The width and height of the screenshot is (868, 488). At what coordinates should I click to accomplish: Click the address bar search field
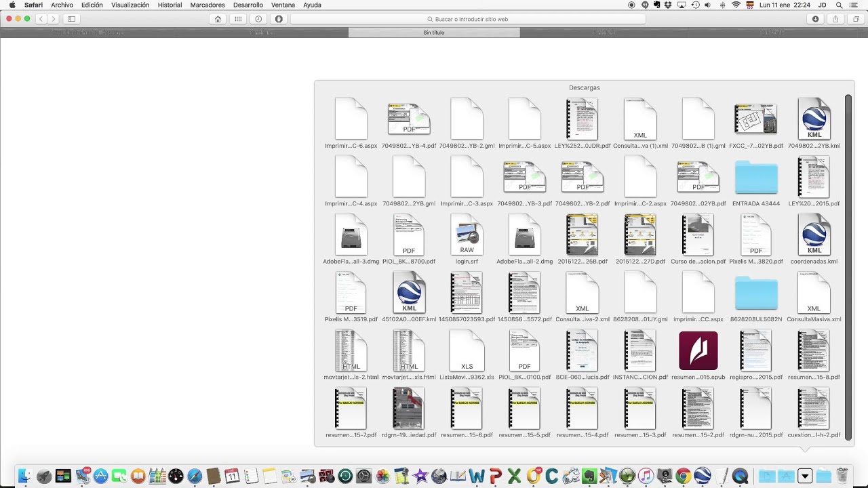[x=468, y=19]
